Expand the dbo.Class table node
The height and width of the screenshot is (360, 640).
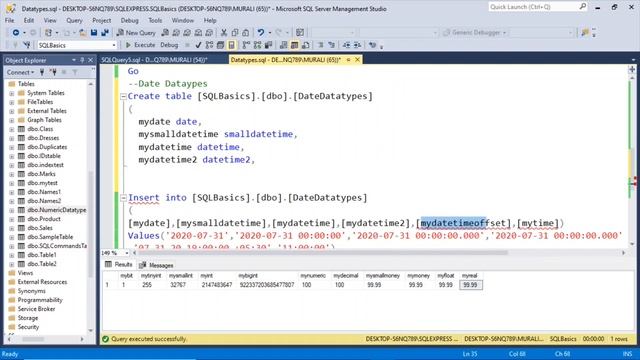pyautogui.click(x=12, y=129)
